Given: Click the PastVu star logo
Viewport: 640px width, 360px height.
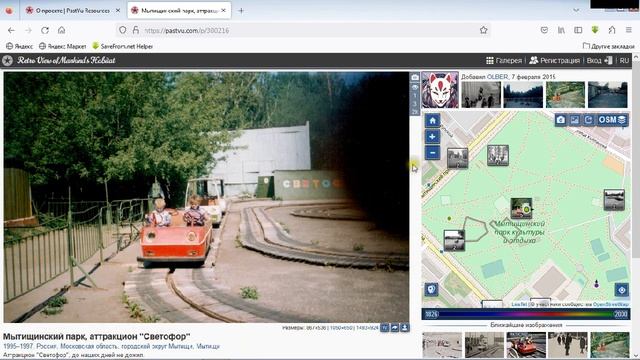Looking at the screenshot, I should (x=7, y=60).
